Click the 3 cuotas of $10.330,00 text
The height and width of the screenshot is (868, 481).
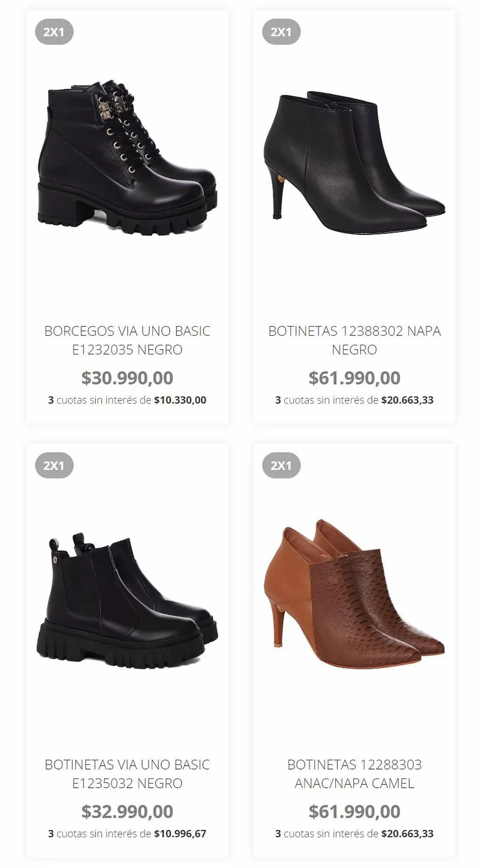click(127, 400)
